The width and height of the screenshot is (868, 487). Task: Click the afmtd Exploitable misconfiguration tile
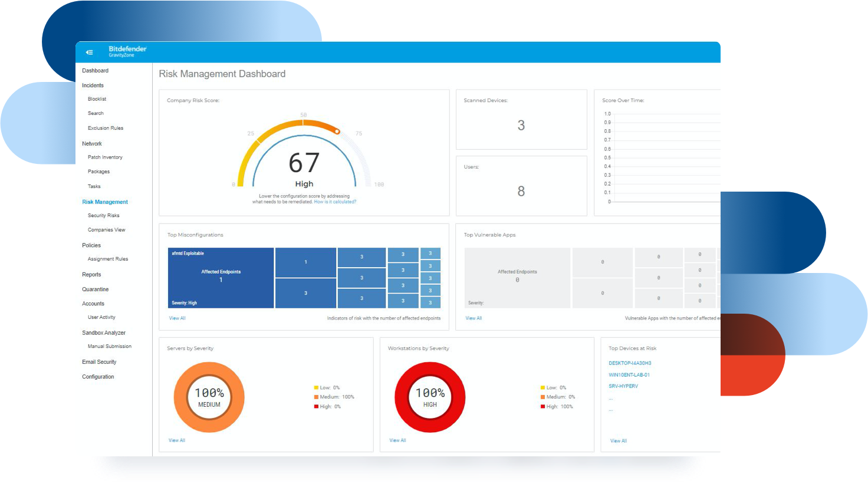pos(221,278)
